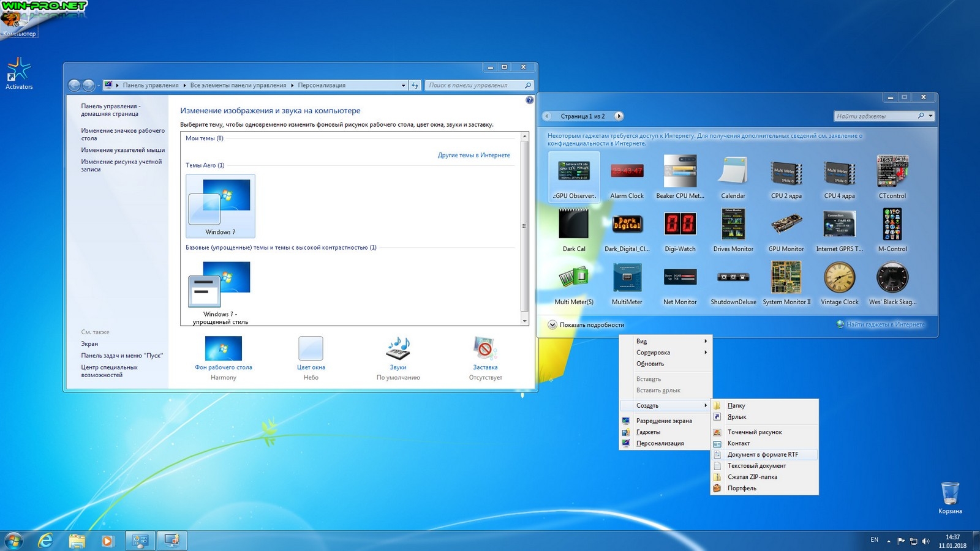The width and height of the screenshot is (980, 551).
Task: Select the Digi-Watch gadget
Action: coord(680,230)
